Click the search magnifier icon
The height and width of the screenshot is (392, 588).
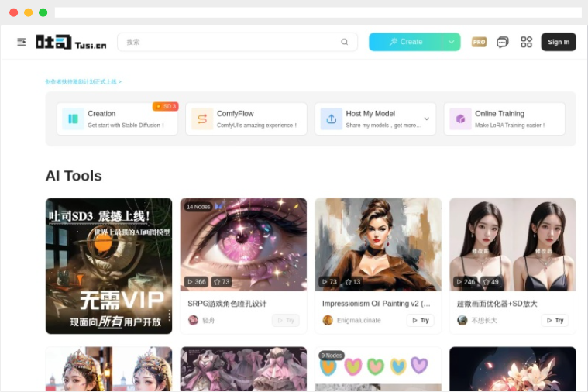click(345, 42)
